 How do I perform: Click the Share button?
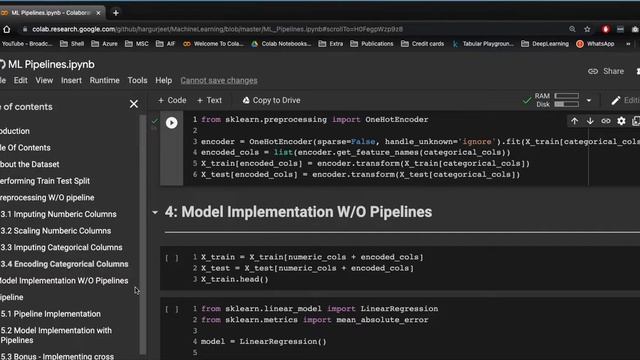[606, 71]
